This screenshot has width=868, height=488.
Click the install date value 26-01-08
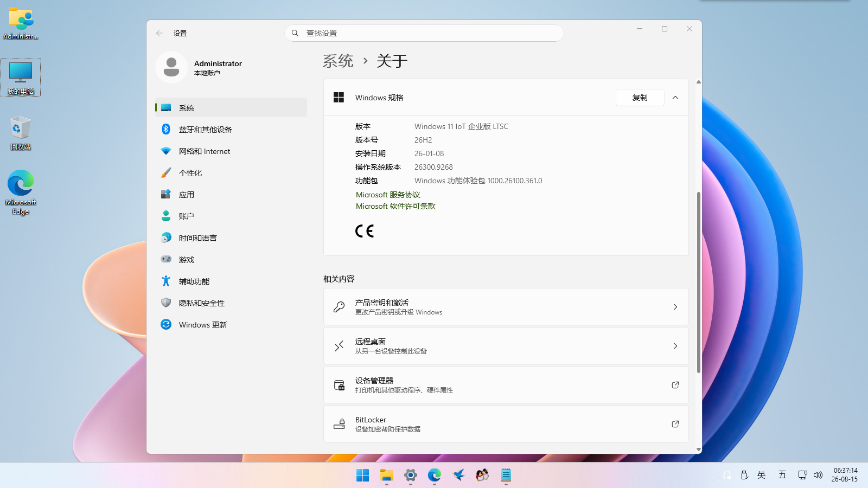[x=429, y=153]
